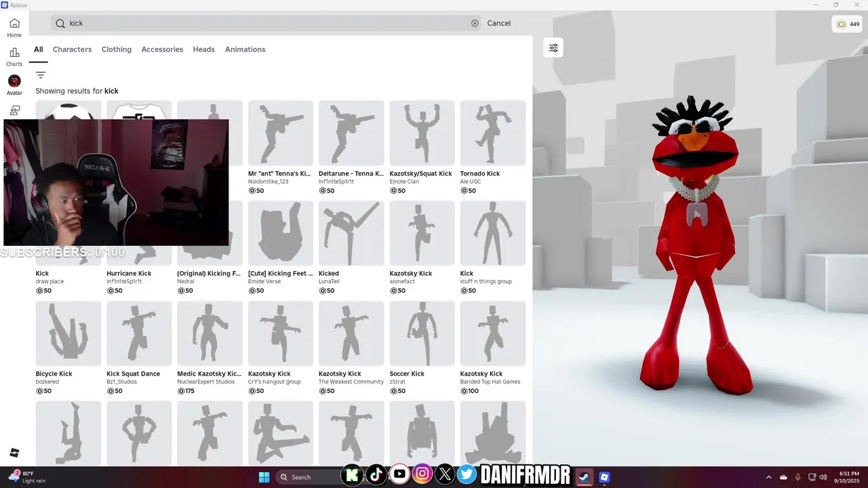Select Kazotsky Kick thumbnail by Banded Top Hat Games
The height and width of the screenshot is (488, 868).
[x=493, y=333]
